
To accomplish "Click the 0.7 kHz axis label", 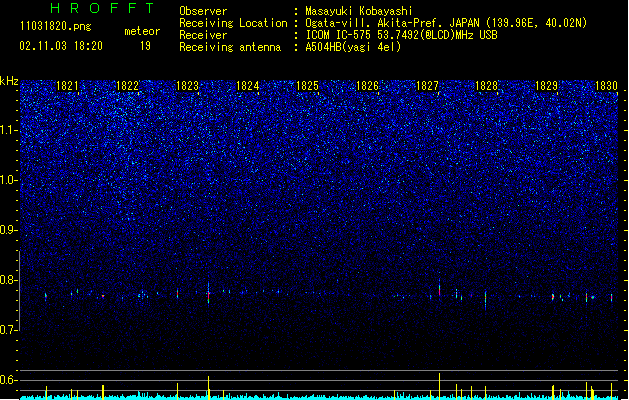I will tap(9, 330).
